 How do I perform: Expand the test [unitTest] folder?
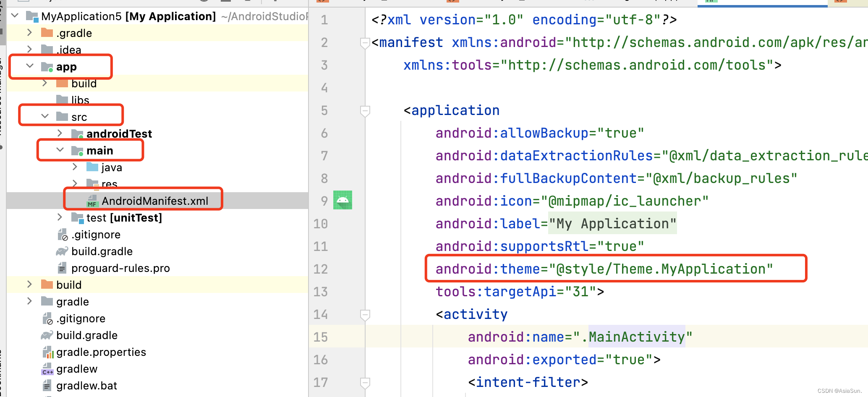coord(60,217)
